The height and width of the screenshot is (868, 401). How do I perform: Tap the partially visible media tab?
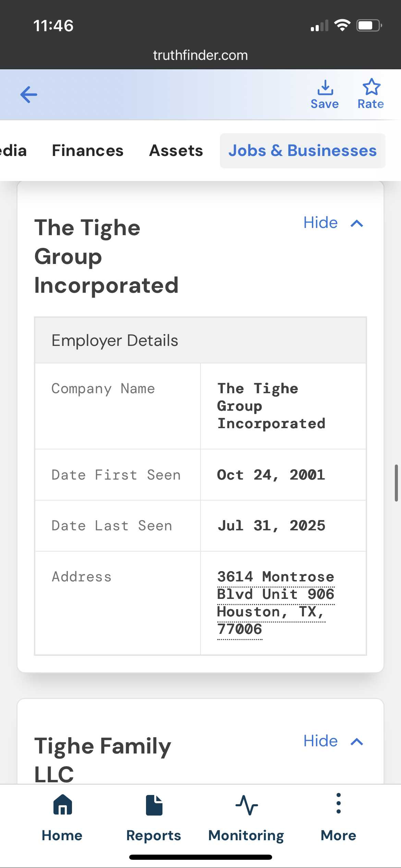[13, 151]
